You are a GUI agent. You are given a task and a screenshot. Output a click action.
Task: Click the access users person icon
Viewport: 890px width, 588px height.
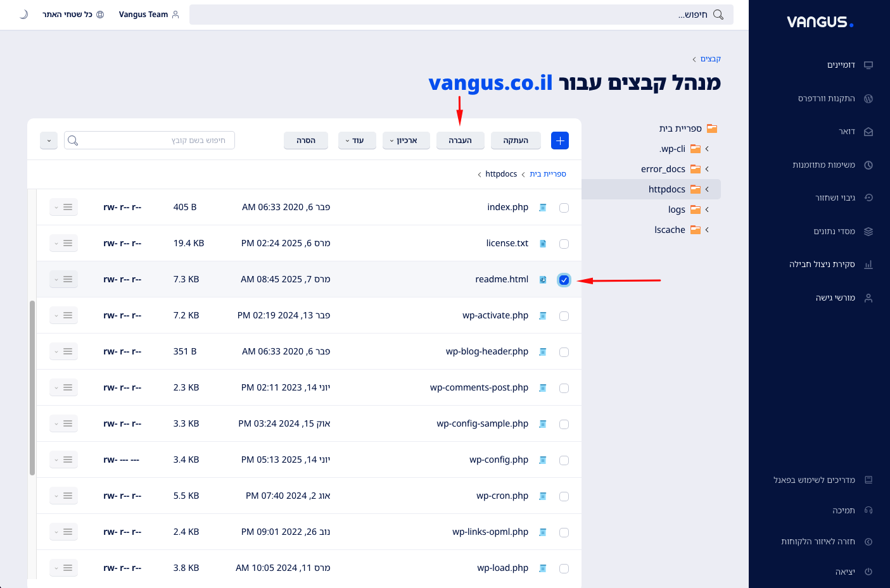coord(868,298)
